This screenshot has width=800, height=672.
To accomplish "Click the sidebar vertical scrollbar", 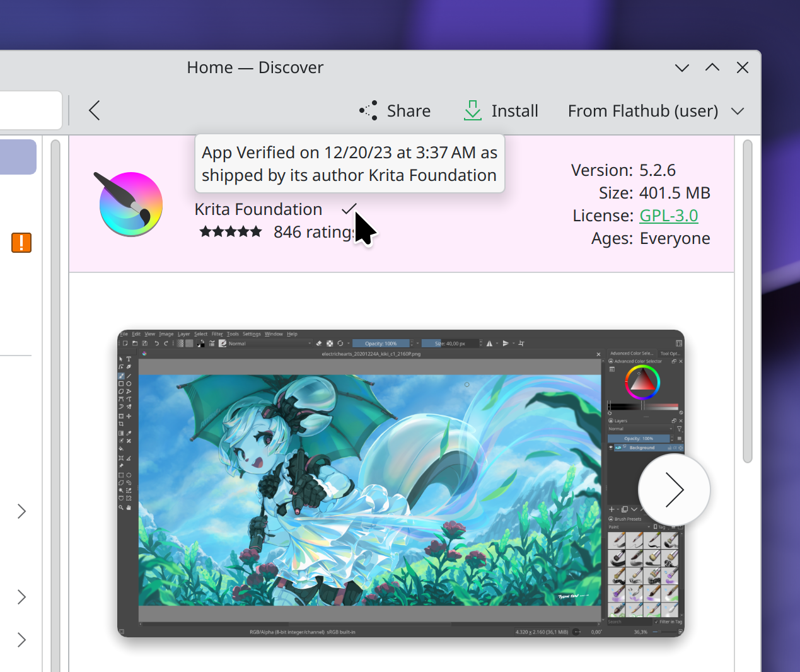I will (55, 403).
